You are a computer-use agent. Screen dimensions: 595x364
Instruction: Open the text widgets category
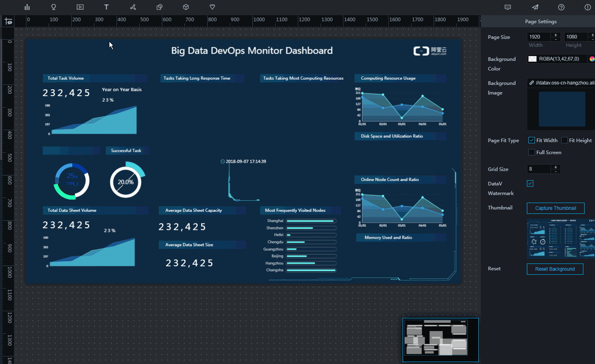point(106,7)
